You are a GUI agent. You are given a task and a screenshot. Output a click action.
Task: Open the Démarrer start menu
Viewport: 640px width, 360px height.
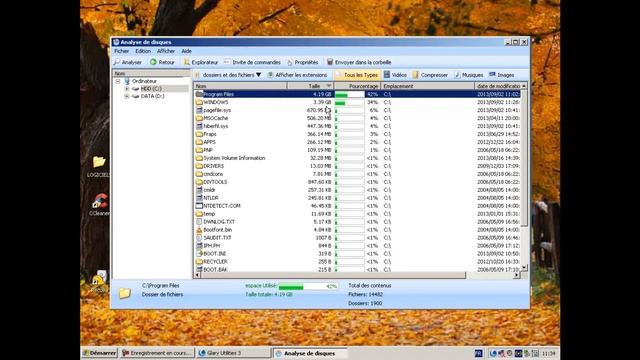point(99,353)
